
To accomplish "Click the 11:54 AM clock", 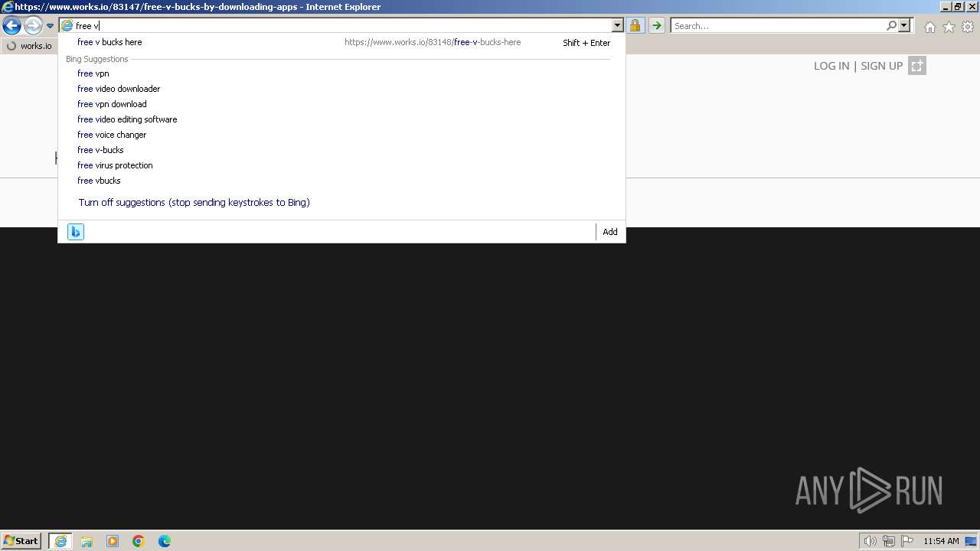I will click(941, 541).
